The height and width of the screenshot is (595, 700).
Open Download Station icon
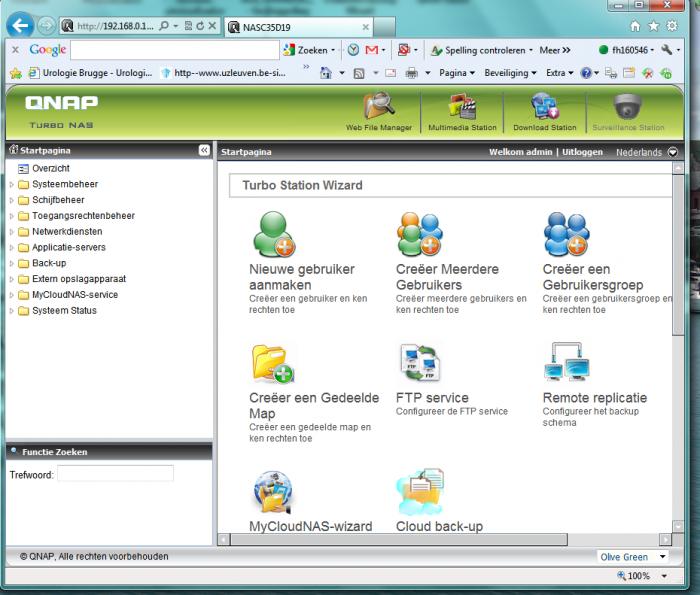(545, 106)
